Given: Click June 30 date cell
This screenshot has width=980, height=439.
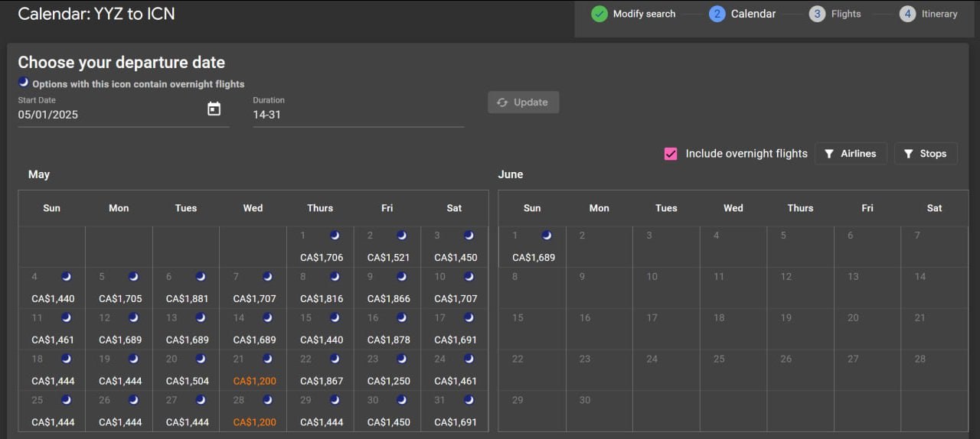Looking at the screenshot, I should point(599,411).
